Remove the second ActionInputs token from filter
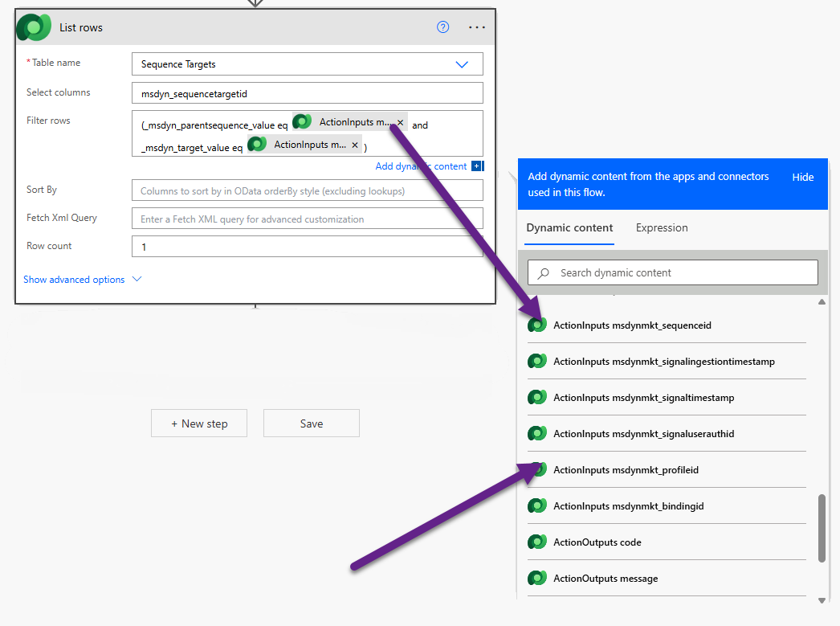Screen dimensions: 840x626 coord(355,145)
